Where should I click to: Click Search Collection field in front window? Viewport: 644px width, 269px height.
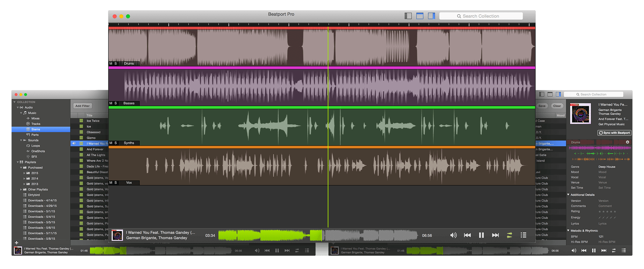pos(481,16)
